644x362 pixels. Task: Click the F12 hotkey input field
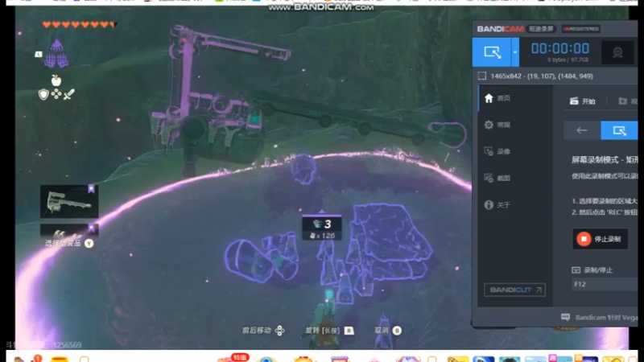tap(605, 284)
